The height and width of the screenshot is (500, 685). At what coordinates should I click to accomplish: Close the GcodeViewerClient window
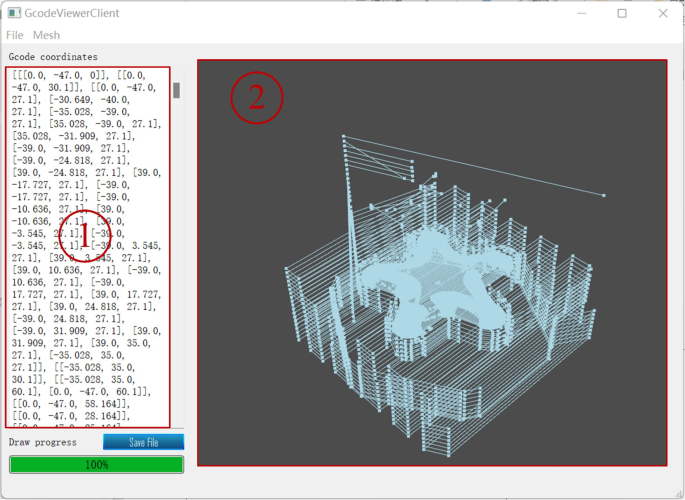663,13
